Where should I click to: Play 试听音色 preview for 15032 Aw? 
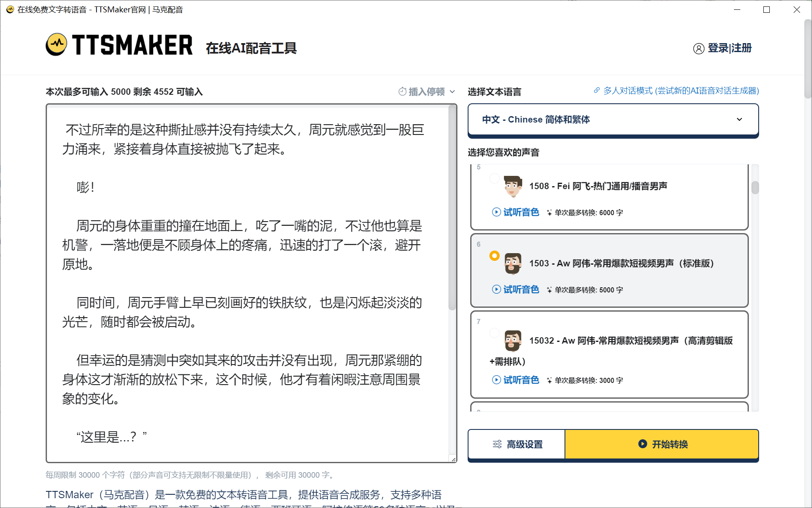click(x=515, y=380)
